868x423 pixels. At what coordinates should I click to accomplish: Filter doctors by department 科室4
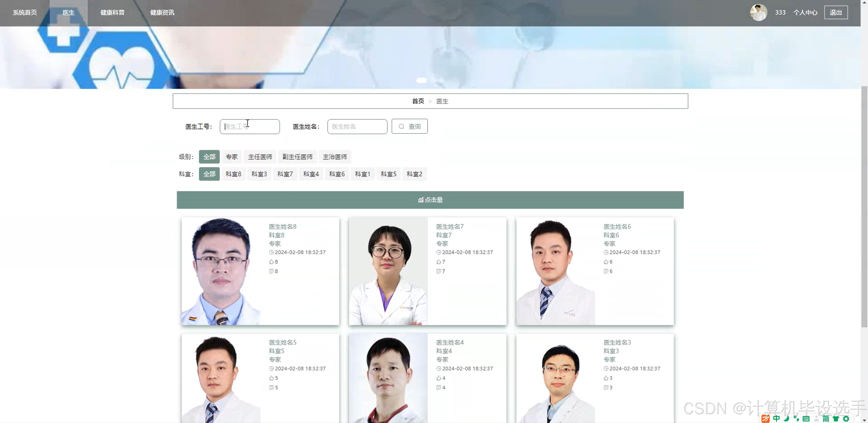pyautogui.click(x=311, y=174)
